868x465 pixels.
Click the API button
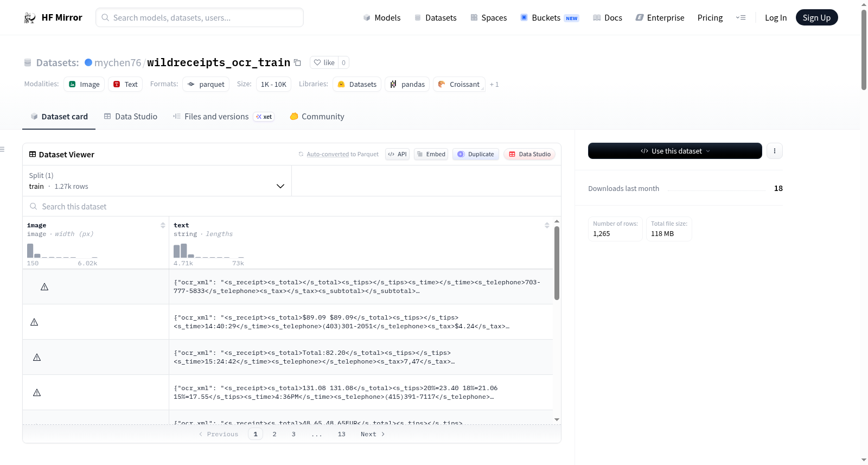397,154
